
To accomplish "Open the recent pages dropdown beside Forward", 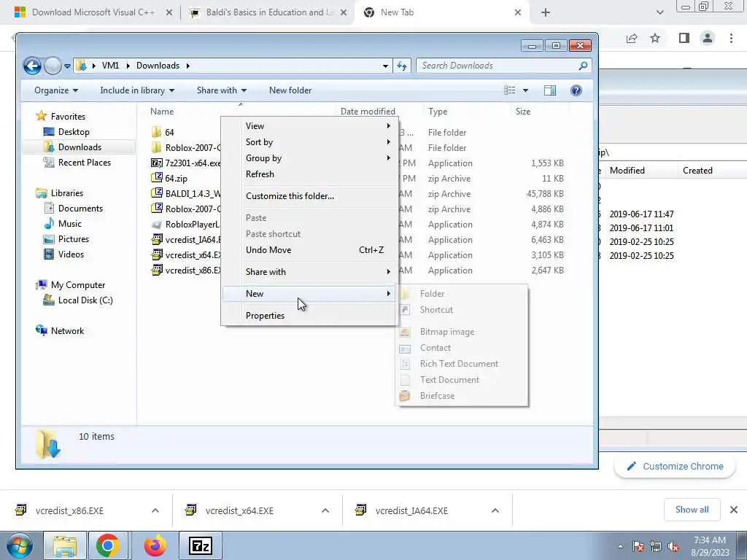I will click(67, 66).
